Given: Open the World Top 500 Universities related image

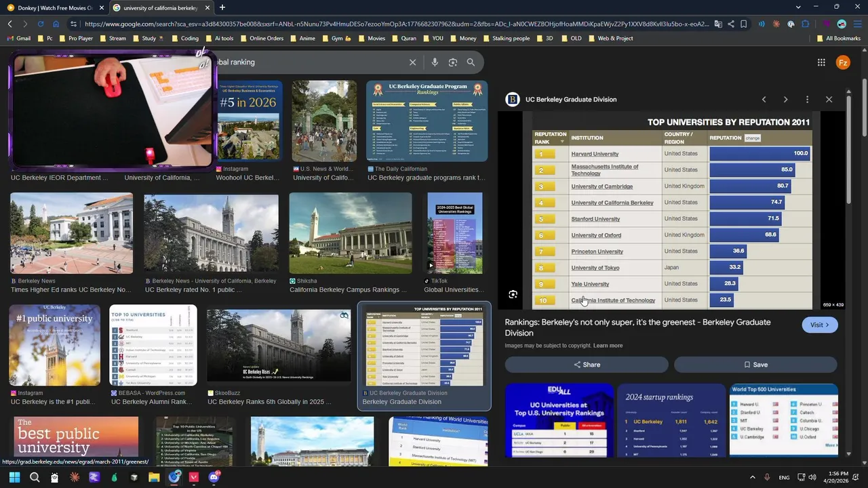Looking at the screenshot, I should 784,421.
